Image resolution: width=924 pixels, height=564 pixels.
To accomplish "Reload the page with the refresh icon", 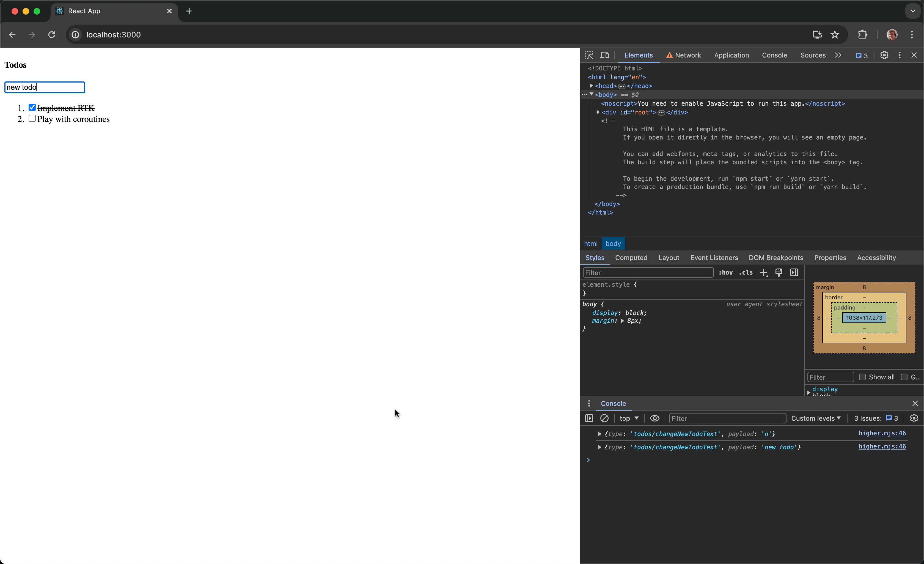I will (52, 34).
